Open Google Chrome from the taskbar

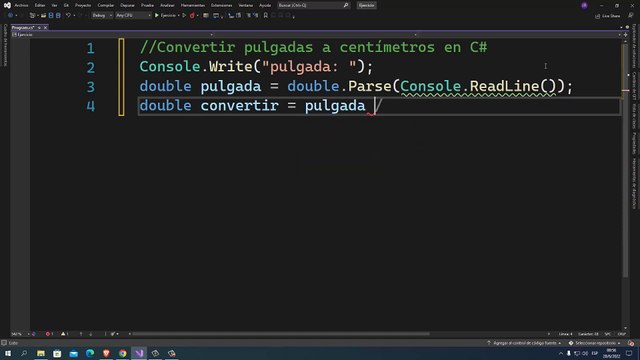tap(122, 353)
